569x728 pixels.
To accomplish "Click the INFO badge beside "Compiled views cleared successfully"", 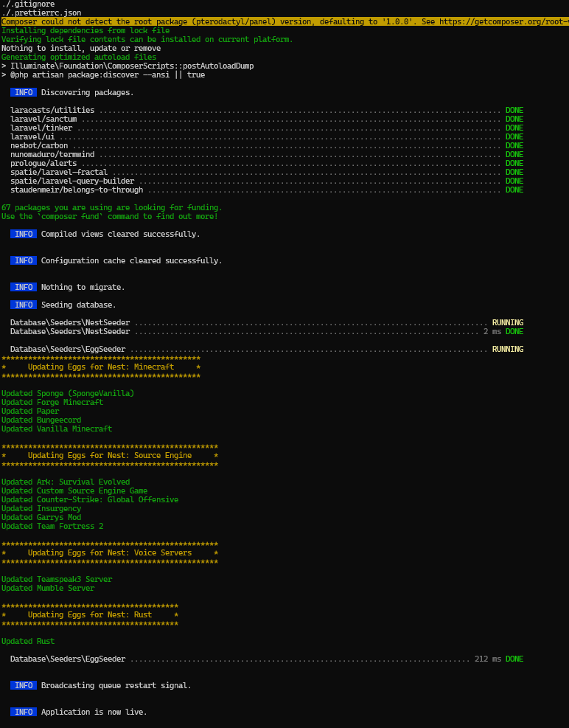I will coord(24,234).
